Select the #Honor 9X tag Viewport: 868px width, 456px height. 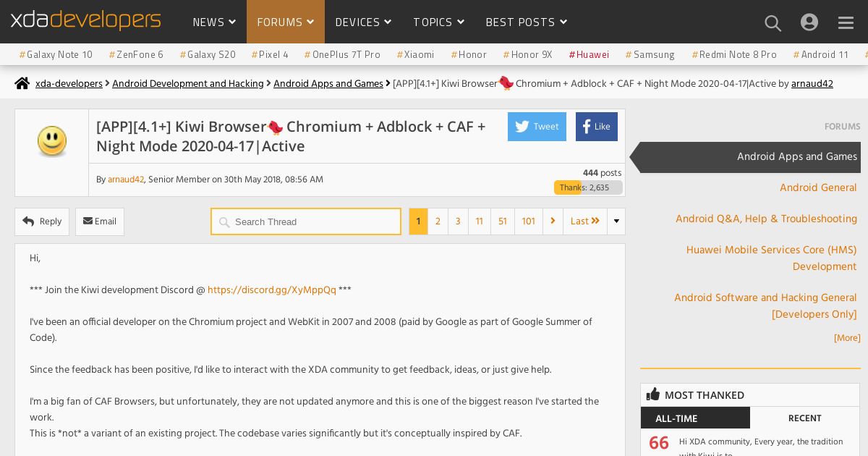coord(527,54)
